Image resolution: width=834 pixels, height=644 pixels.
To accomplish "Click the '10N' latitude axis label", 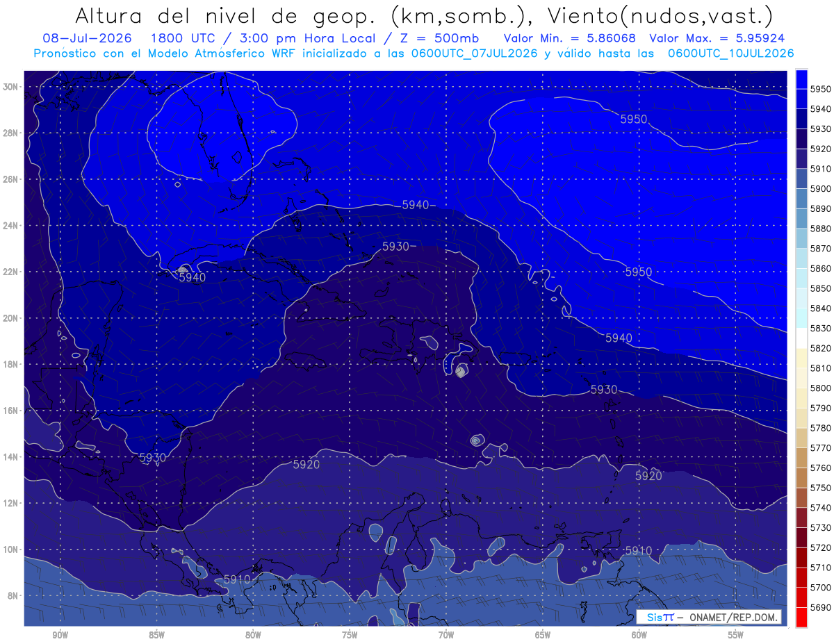I will coord(11,549).
